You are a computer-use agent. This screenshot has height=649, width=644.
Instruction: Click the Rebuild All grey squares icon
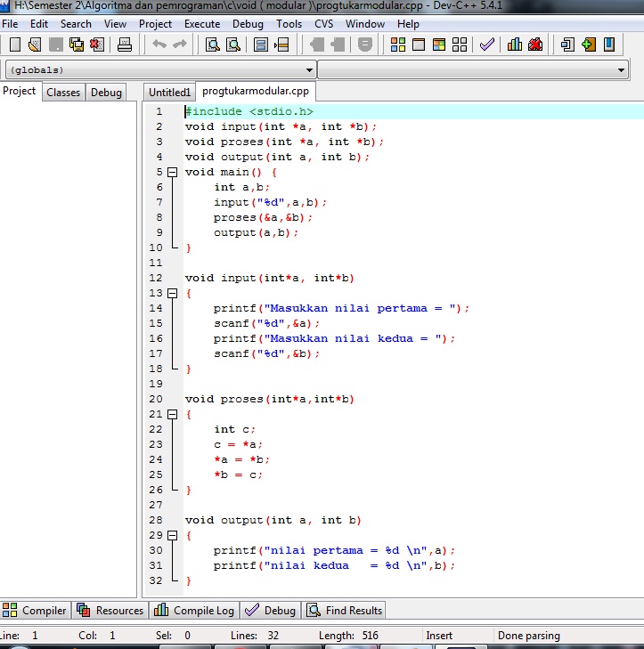(460, 45)
